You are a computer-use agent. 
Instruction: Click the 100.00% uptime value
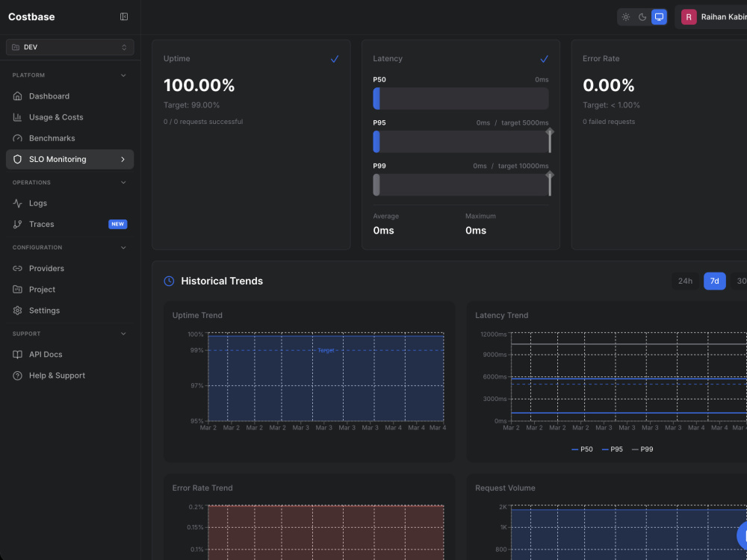click(x=199, y=86)
